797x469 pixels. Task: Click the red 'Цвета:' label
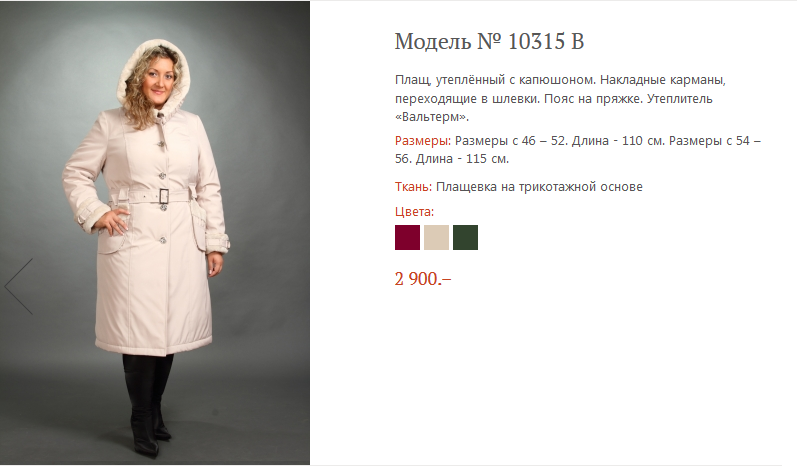414,211
